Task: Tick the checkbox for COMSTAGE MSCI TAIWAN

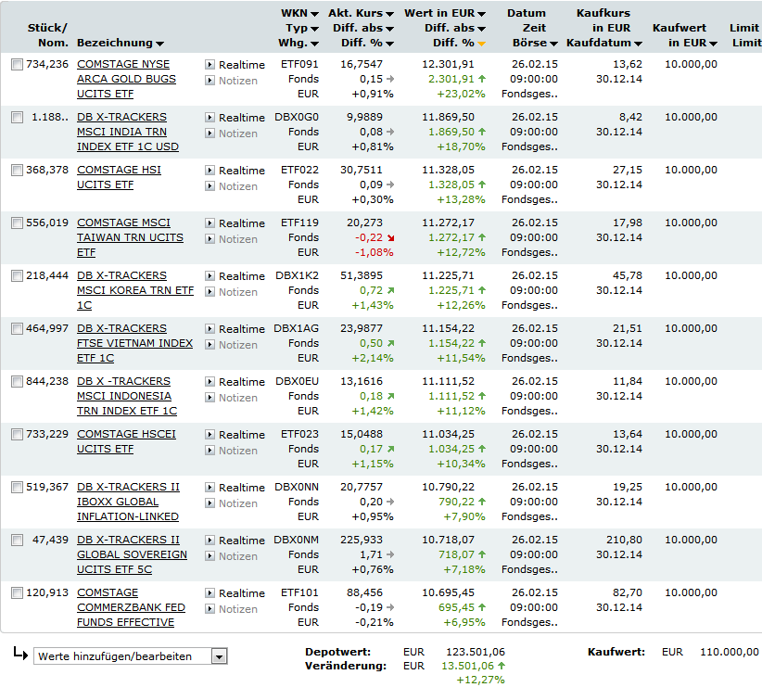Action: tap(17, 223)
